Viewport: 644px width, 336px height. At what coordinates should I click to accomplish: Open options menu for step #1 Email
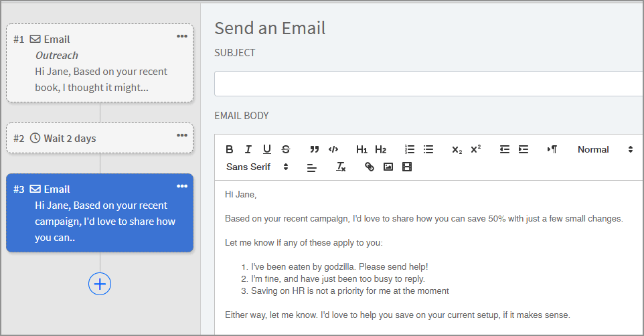coord(182,36)
